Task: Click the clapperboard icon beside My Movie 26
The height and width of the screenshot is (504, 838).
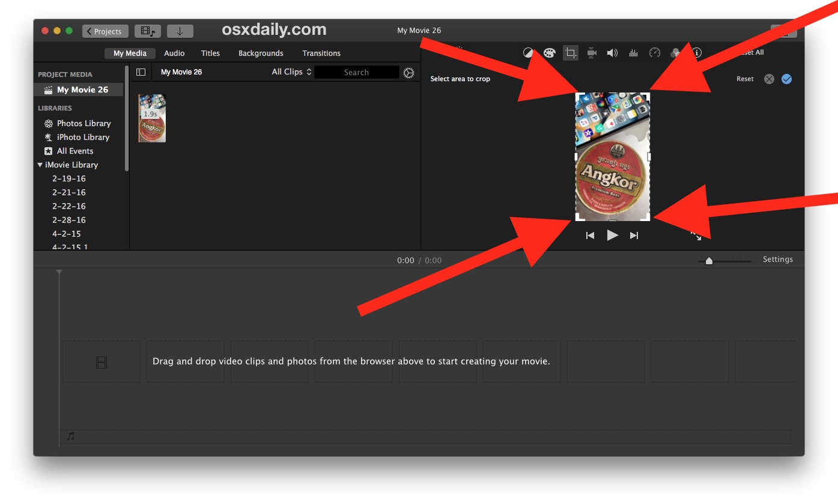Action: pyautogui.click(x=49, y=90)
